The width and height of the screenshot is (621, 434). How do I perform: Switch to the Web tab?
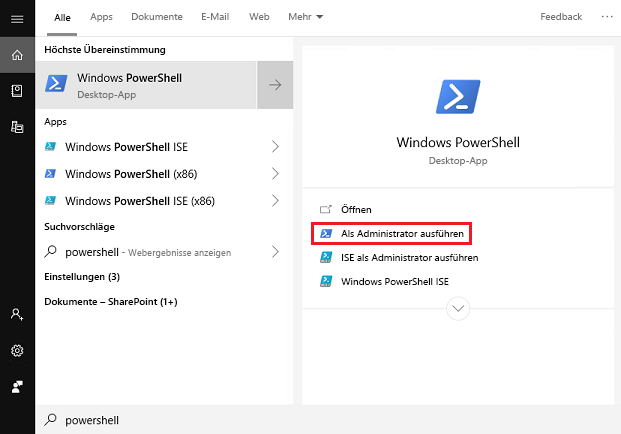[259, 17]
